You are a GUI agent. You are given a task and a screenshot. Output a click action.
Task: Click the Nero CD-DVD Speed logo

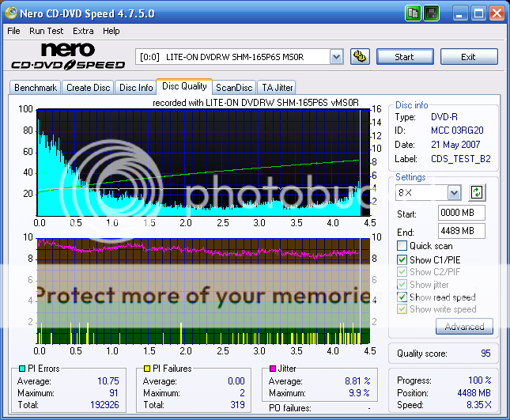click(x=67, y=56)
